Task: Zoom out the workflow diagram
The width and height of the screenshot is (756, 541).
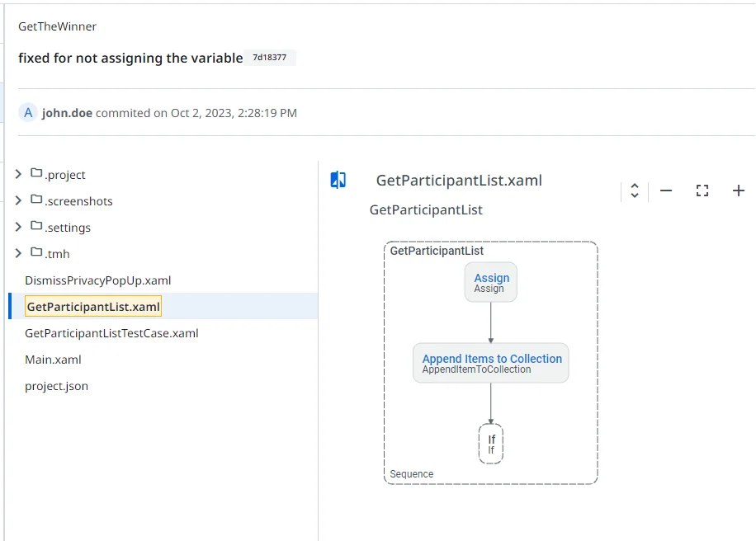Action: [x=666, y=191]
